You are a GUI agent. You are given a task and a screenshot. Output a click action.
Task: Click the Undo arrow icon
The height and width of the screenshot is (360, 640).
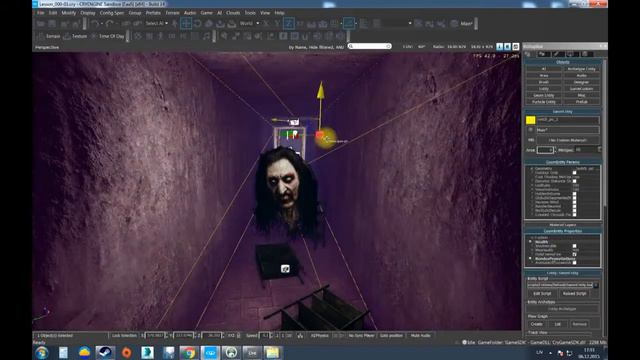click(95, 24)
